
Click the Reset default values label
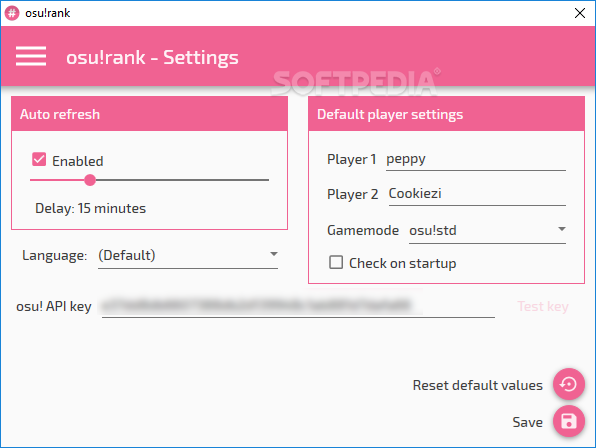point(477,385)
